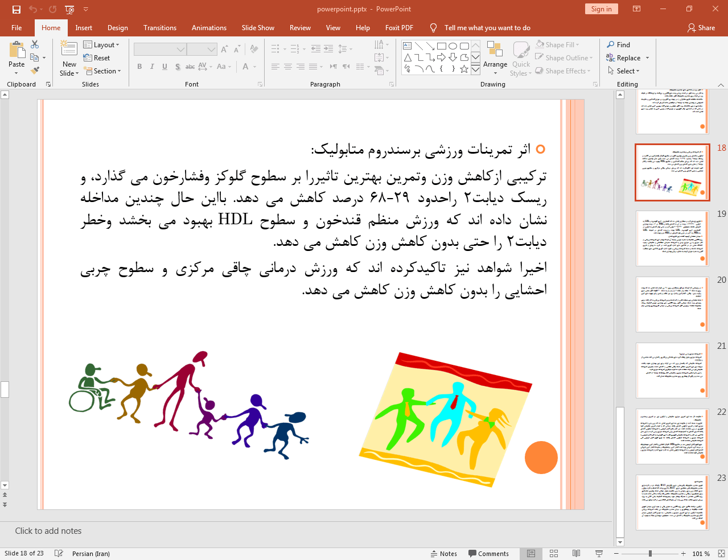Toggle the Notes pane in status bar

pos(444,554)
